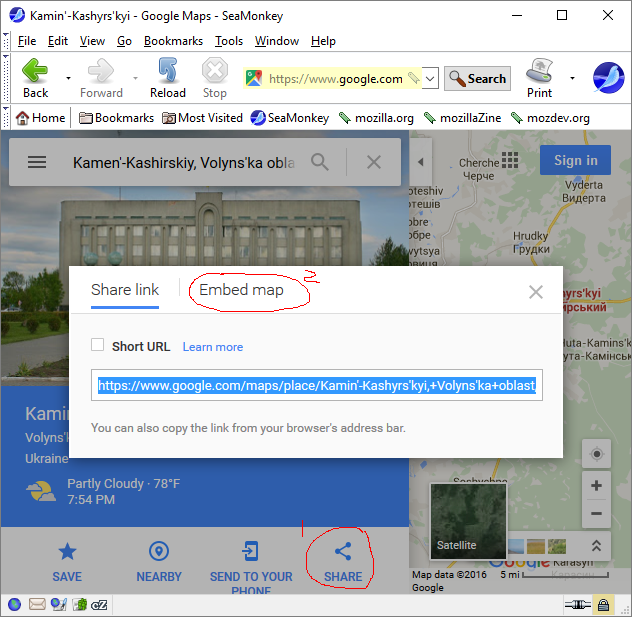Screen dimensions: 632x617
Task: Click the SHARE icon
Action: click(x=343, y=551)
